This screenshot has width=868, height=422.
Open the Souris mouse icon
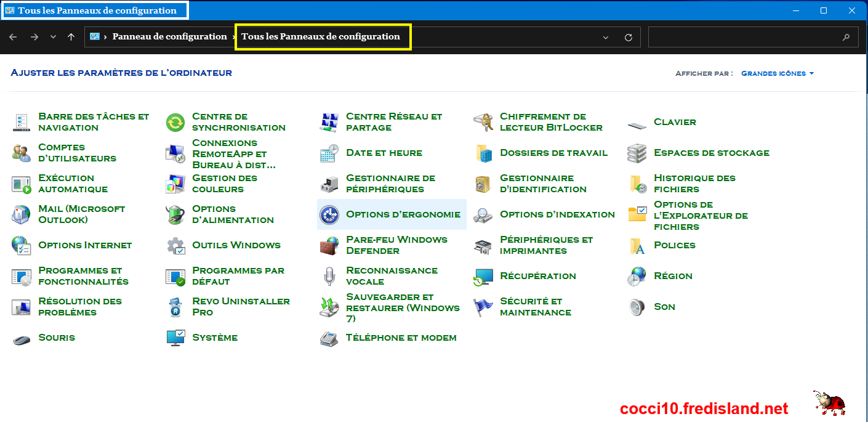[x=22, y=339]
